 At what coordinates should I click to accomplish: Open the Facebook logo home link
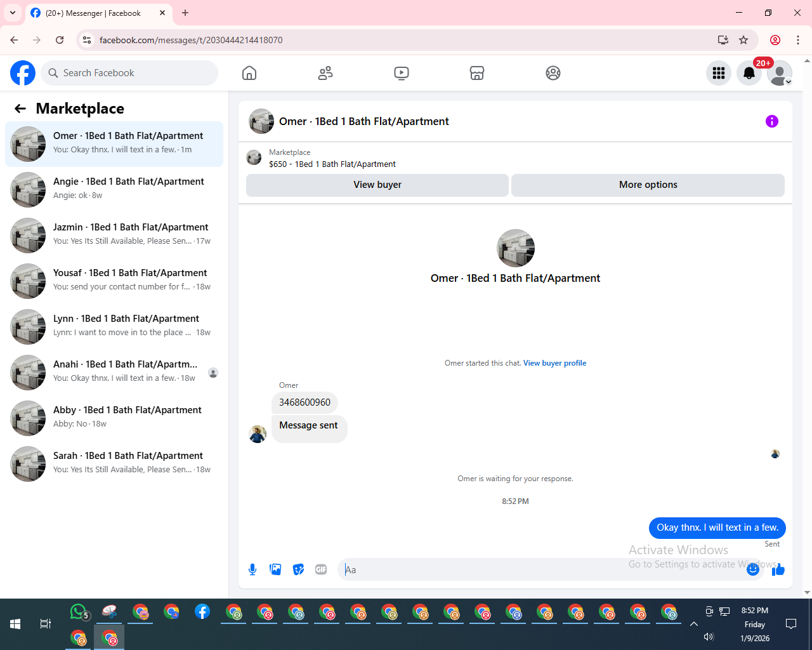point(23,73)
